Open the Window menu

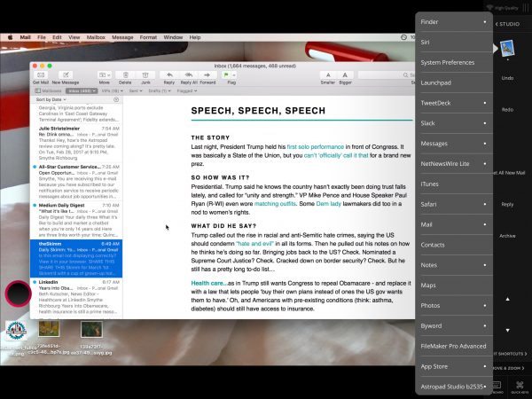point(173,37)
